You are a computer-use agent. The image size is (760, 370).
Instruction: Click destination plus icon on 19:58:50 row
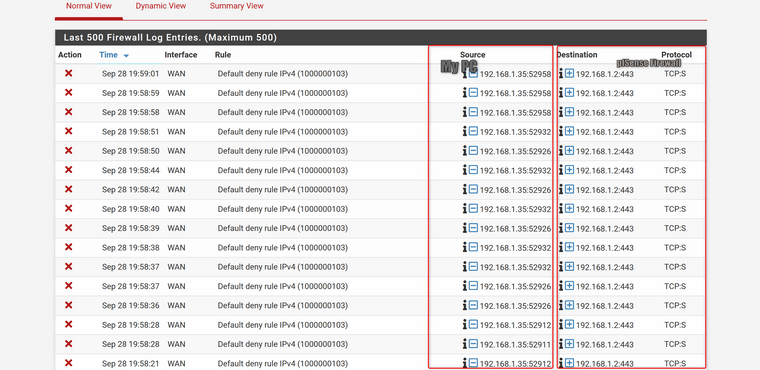pyautogui.click(x=570, y=151)
